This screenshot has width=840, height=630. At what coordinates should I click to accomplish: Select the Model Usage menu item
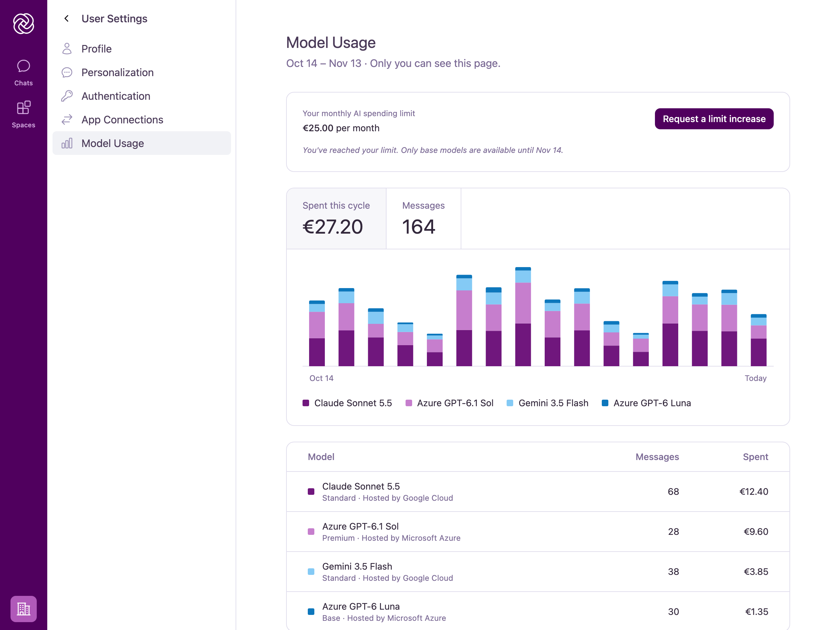coord(142,143)
